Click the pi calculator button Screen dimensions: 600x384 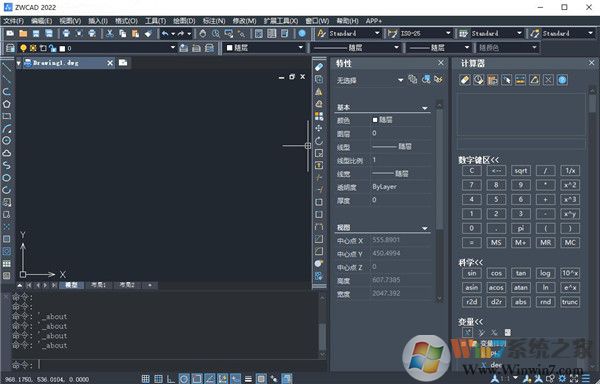521,228
